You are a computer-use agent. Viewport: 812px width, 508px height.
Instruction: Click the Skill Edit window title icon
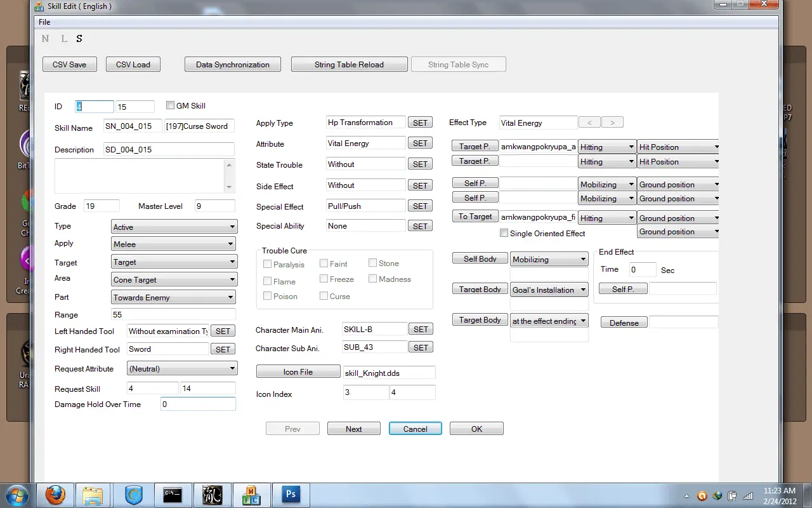(41, 6)
